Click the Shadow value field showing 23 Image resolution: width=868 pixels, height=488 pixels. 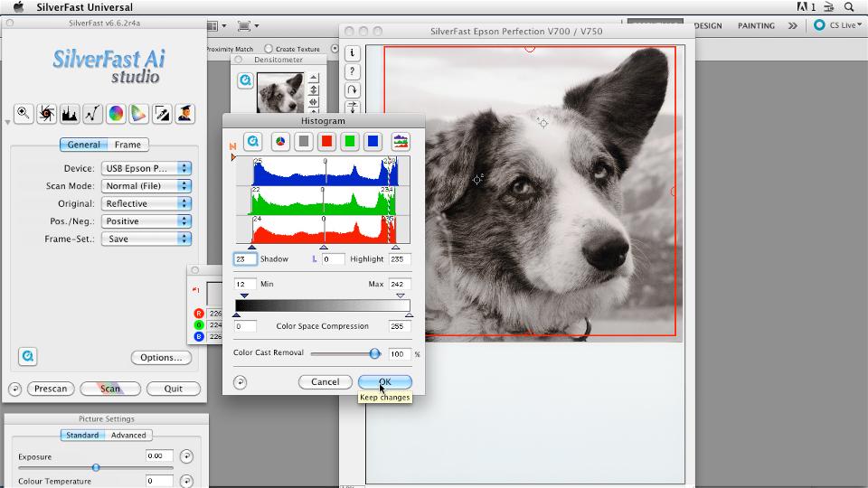click(245, 259)
